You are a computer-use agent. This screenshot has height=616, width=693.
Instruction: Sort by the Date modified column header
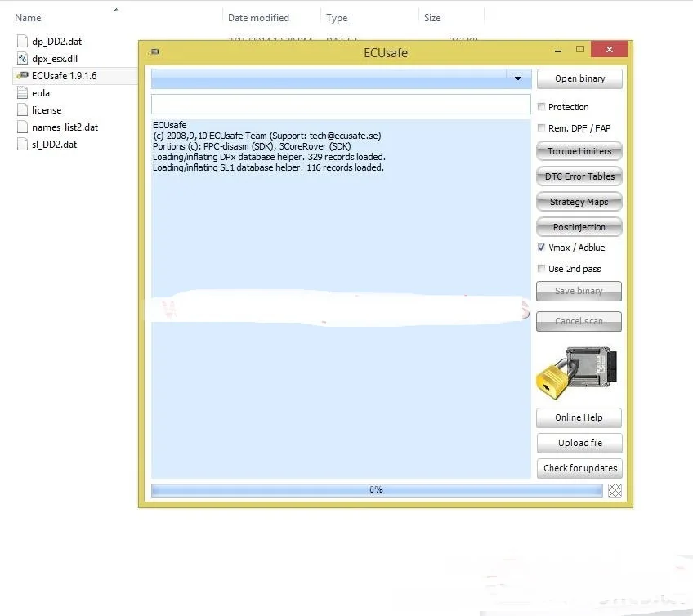coord(258,18)
